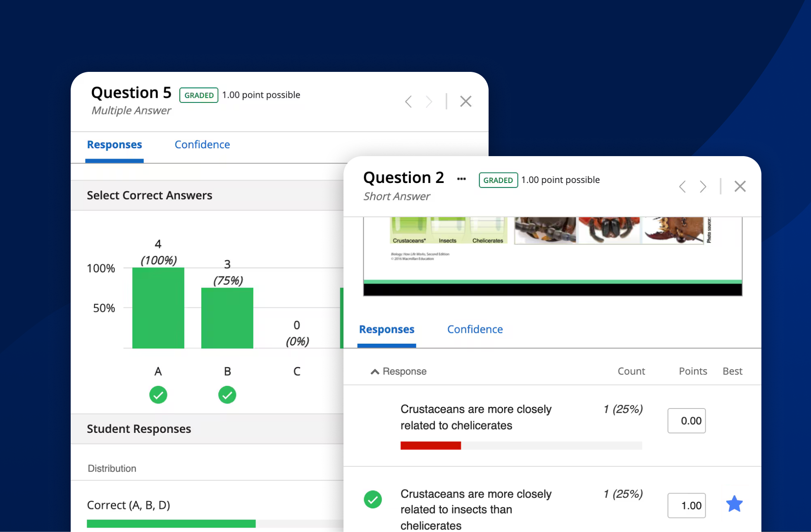This screenshot has width=811, height=532.
Task: Click the GRADED badge on Question 2
Action: (x=498, y=180)
